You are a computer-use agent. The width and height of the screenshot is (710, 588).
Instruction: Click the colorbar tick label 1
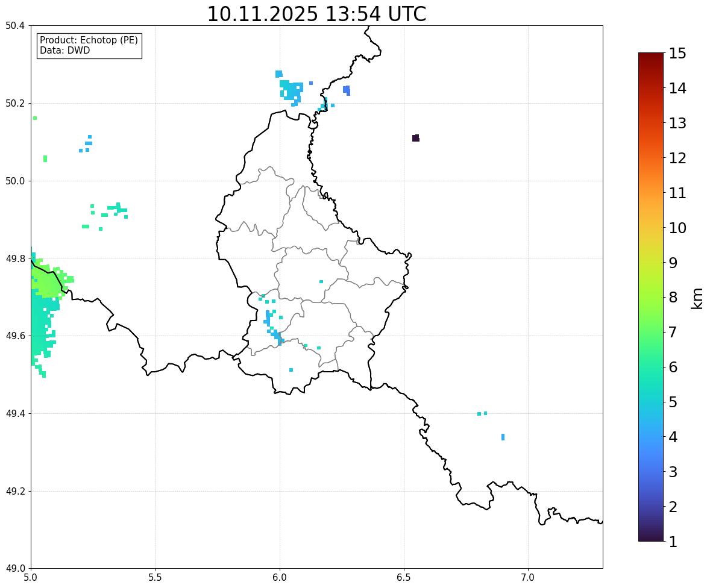[x=673, y=542]
